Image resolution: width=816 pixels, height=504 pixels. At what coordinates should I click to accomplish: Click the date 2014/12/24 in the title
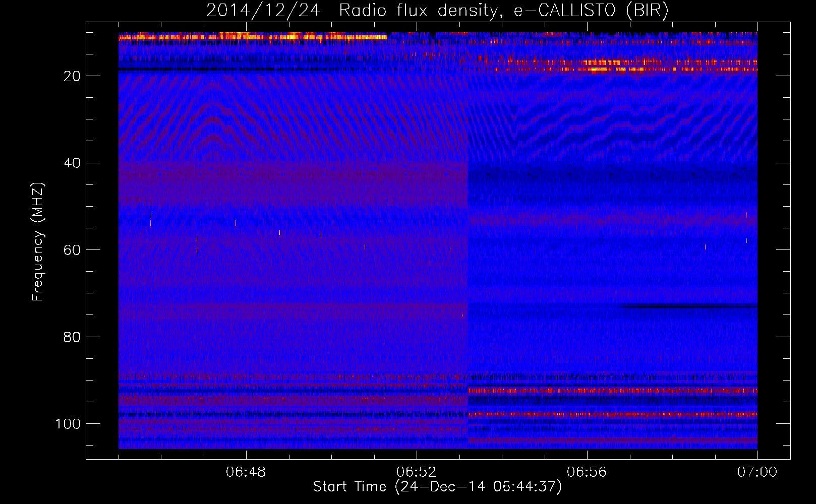tap(263, 11)
